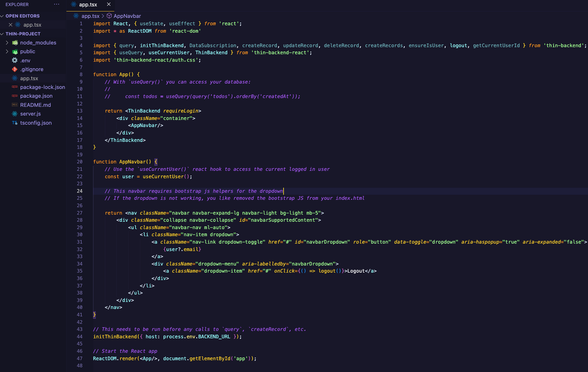Open app.tsx from Open Editors list

[32, 25]
